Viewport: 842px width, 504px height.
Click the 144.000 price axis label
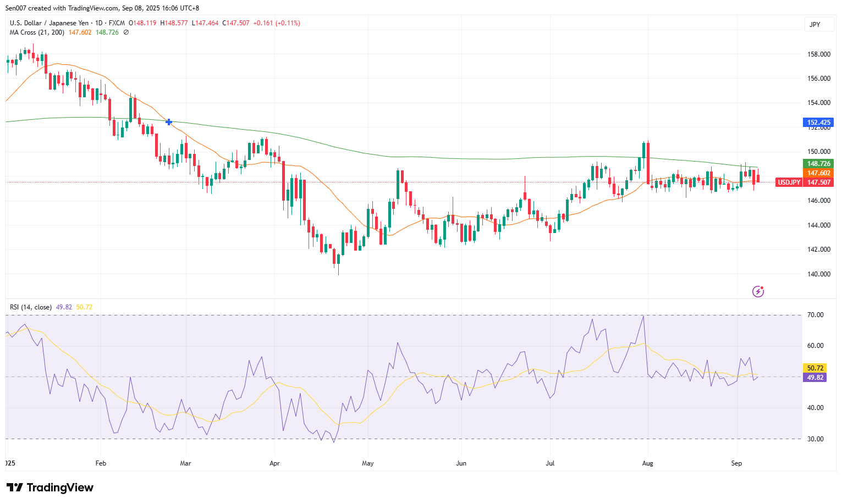coord(819,225)
